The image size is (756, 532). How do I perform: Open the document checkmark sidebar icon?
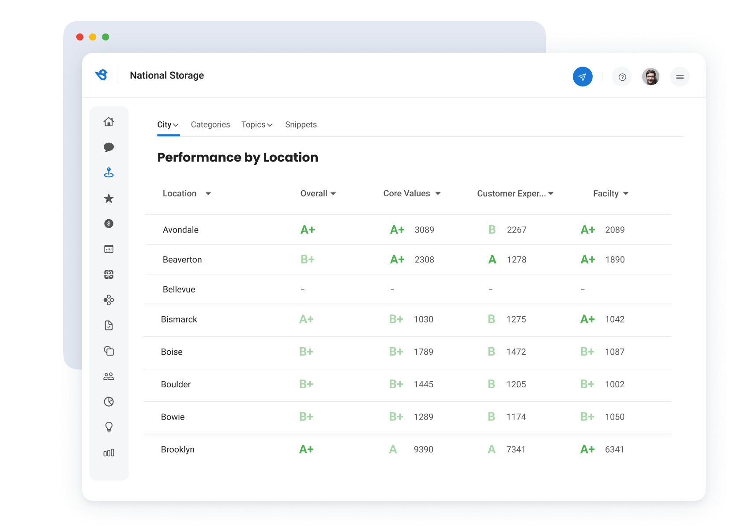pyautogui.click(x=109, y=326)
